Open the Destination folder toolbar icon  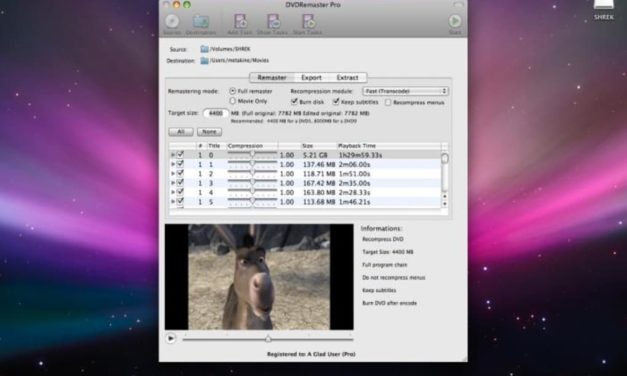tap(201, 21)
